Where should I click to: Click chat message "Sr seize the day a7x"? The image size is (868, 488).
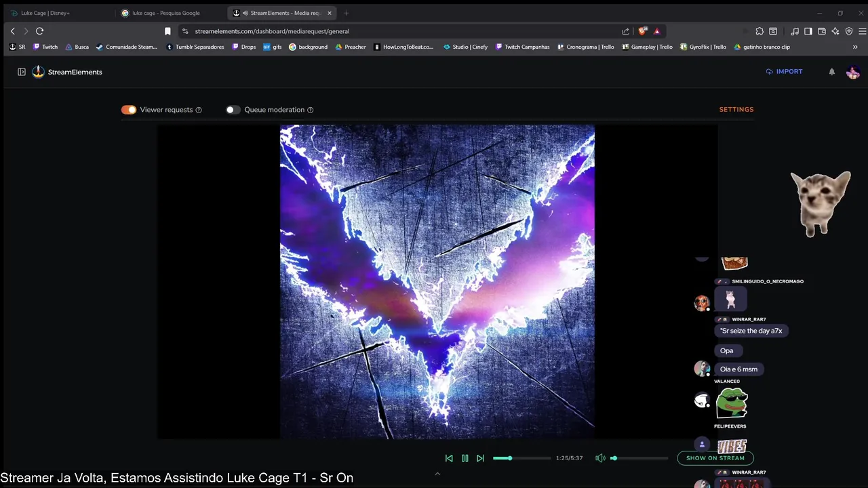[751, 331]
